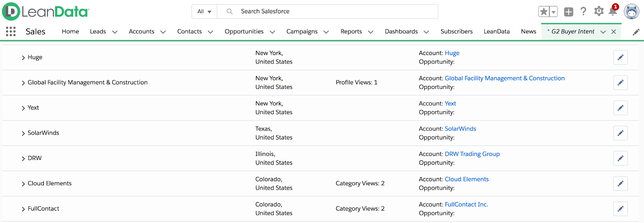This screenshot has width=644, height=223.
Task: Open the Subscribers tab
Action: pyautogui.click(x=456, y=31)
